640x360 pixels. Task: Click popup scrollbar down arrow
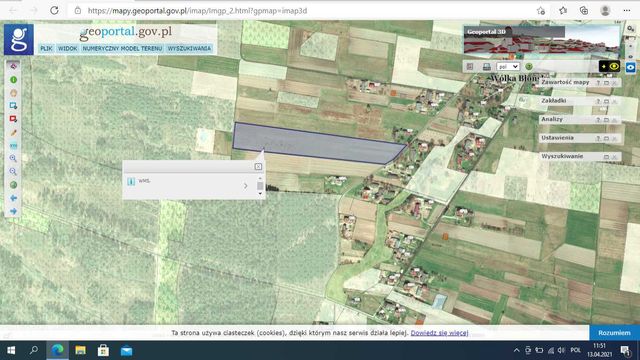point(260,193)
